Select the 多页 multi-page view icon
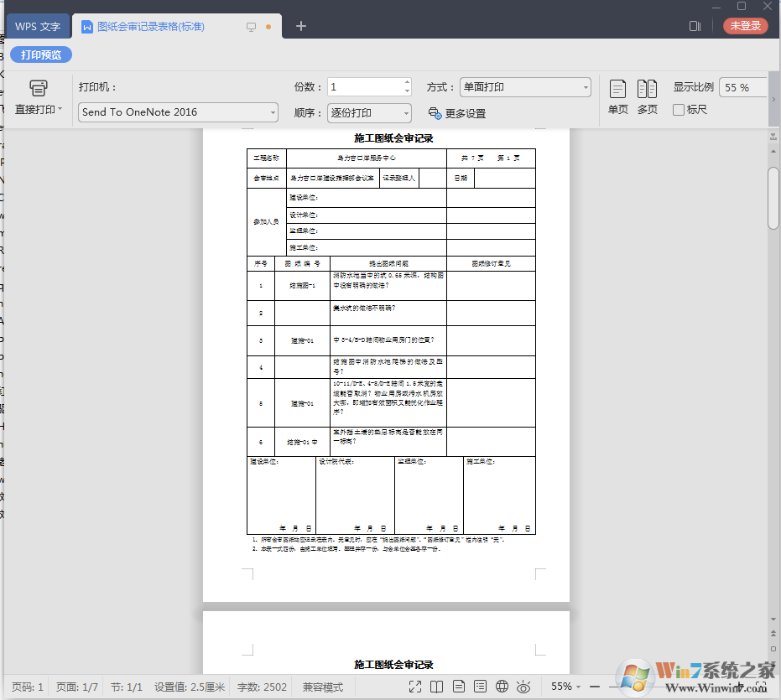Viewport: 781px width, 700px height. (646, 87)
